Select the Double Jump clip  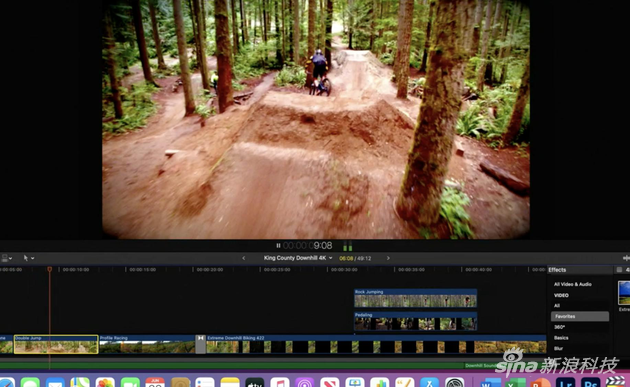(x=56, y=344)
